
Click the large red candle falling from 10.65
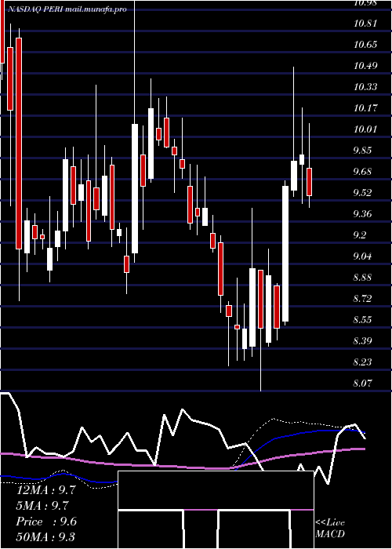(19, 144)
